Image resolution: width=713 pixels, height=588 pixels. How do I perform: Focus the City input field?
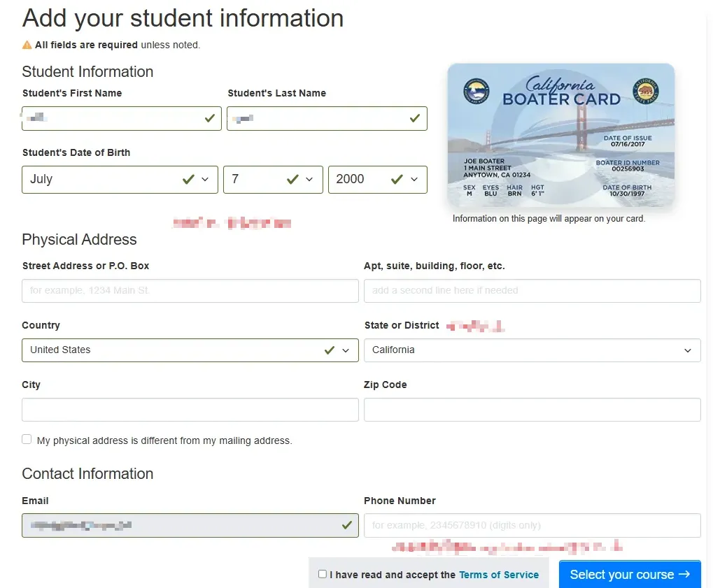[x=190, y=410]
